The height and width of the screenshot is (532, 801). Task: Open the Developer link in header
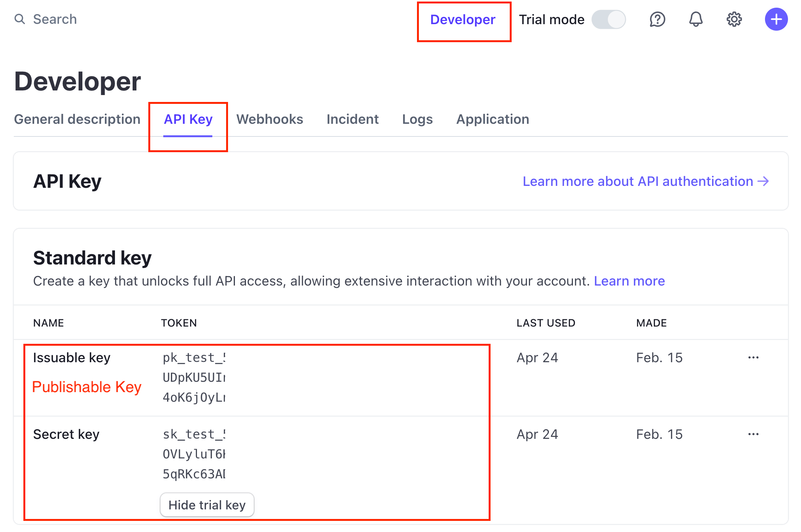tap(463, 20)
